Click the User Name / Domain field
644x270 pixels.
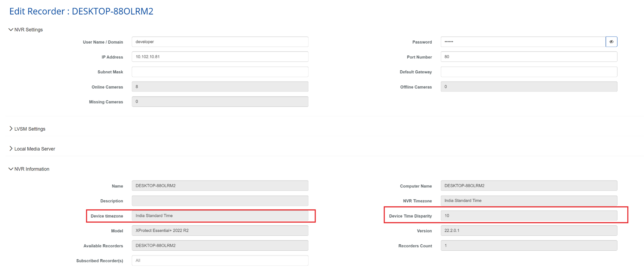pyautogui.click(x=220, y=42)
